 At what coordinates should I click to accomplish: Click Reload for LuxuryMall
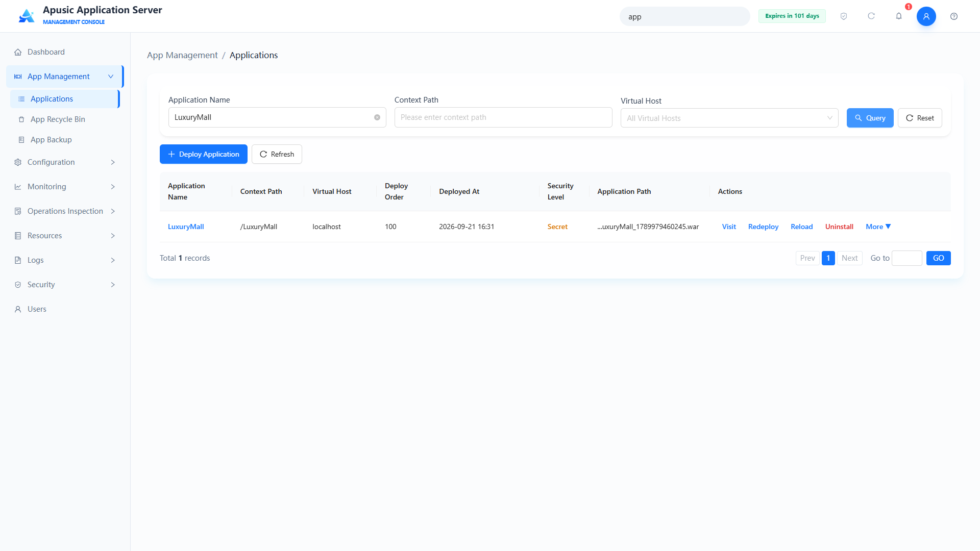point(801,227)
